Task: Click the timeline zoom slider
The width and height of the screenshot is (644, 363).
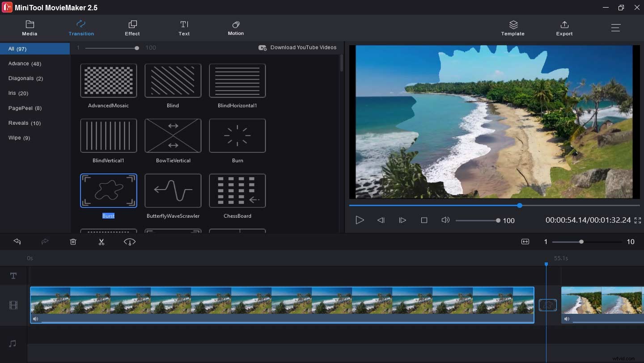Action: coord(581,242)
